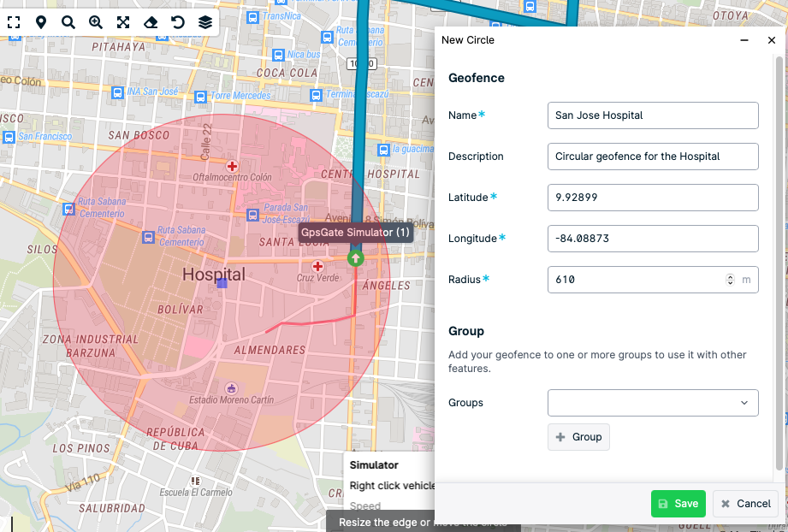Click the Simulator panel heading
The image size is (788, 532).
click(374, 465)
